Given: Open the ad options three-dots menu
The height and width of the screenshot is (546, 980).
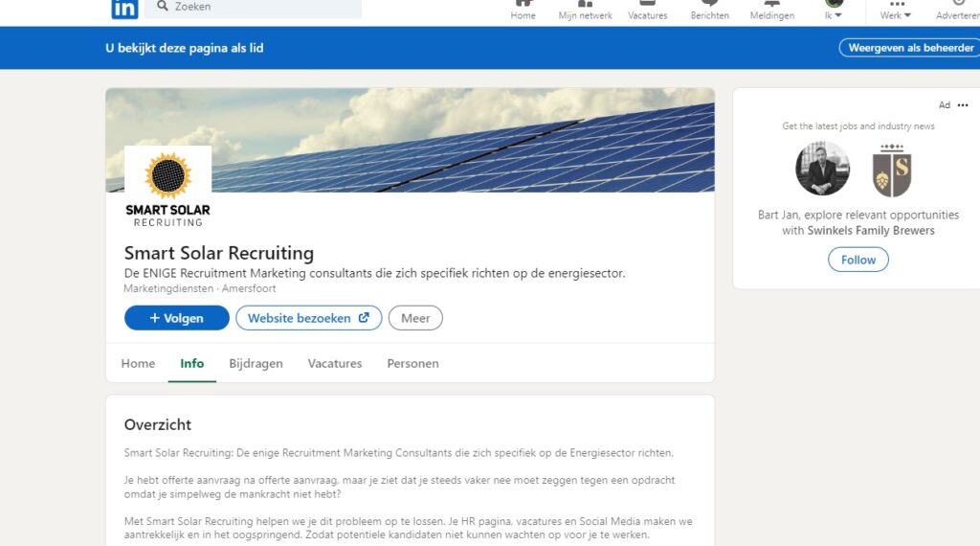Looking at the screenshot, I should coord(963,105).
